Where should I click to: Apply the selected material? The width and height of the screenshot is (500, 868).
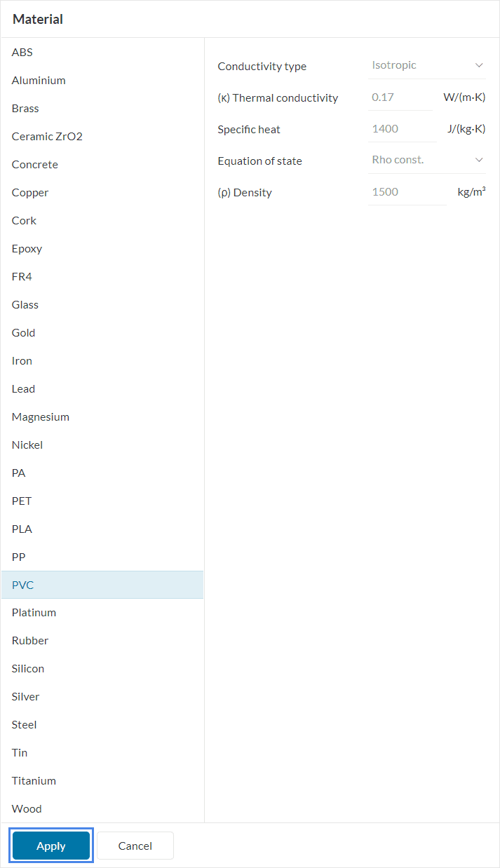pyautogui.click(x=51, y=846)
